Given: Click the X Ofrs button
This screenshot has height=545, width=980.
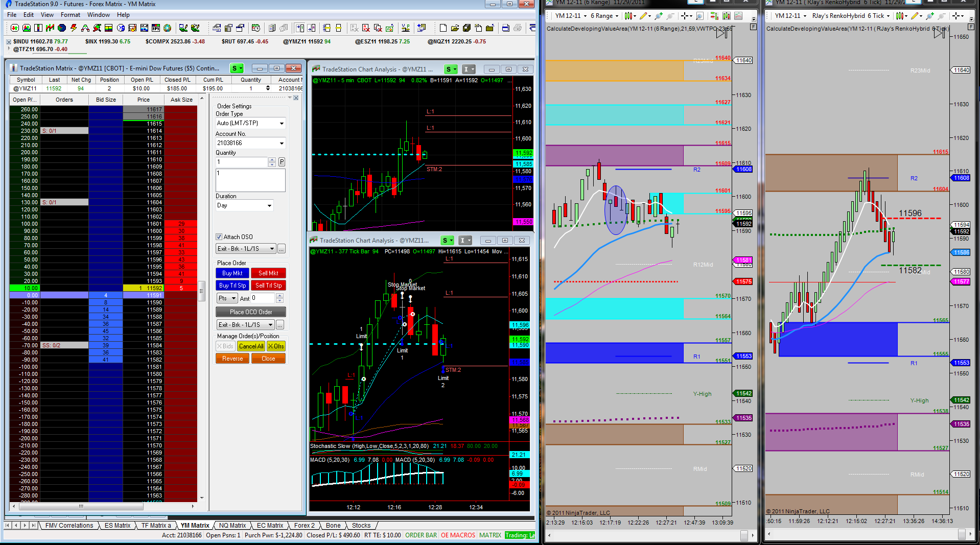Looking at the screenshot, I should pyautogui.click(x=276, y=346).
